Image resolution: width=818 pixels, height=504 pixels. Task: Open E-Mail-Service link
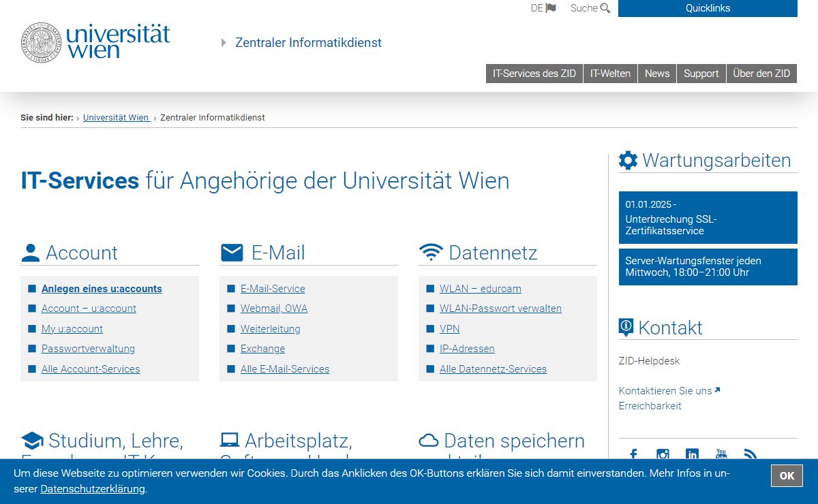(273, 289)
